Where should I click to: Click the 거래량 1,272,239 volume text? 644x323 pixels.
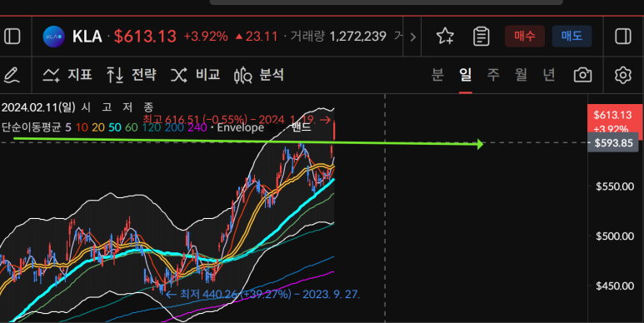click(x=338, y=36)
